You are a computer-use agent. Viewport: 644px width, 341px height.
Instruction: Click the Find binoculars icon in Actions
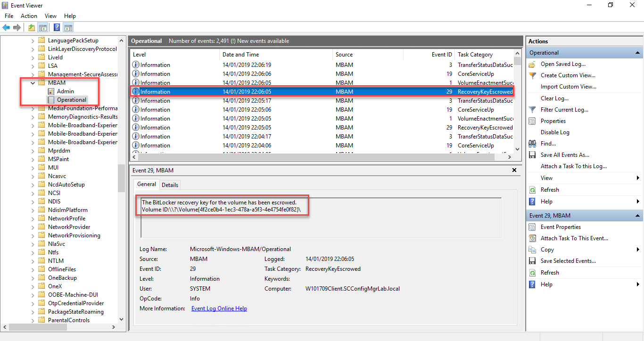click(532, 144)
